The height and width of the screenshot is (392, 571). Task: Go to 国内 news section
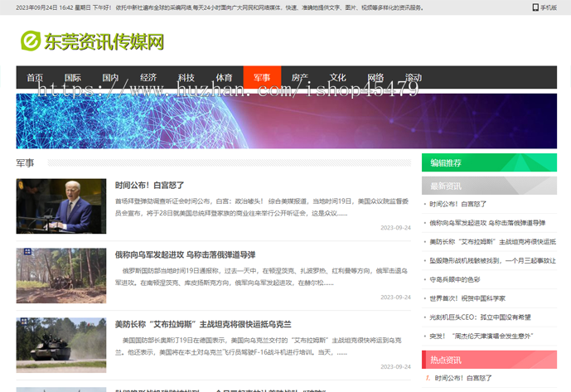pos(111,78)
